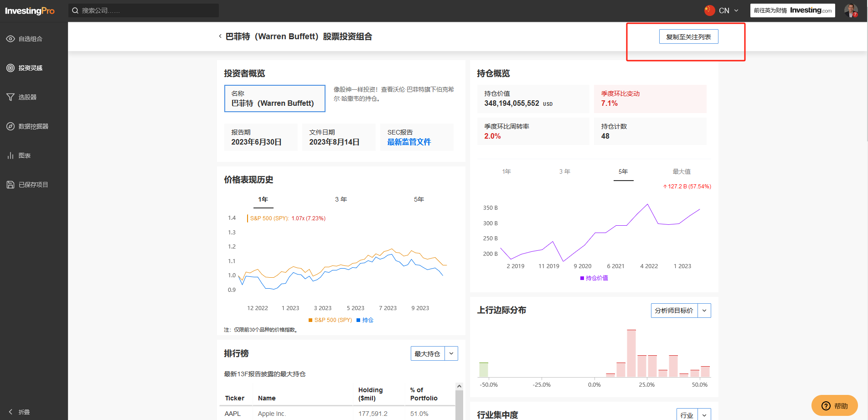Toggle the purple 持仓价值 legend series

(594, 278)
